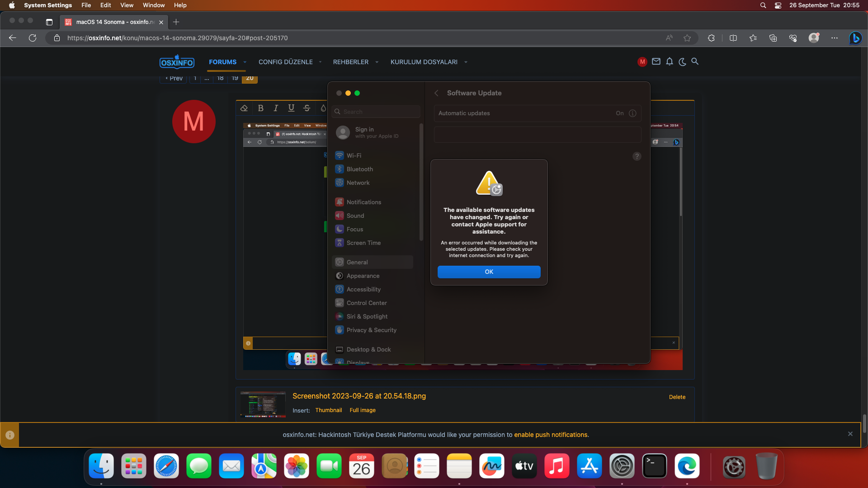Select Wi-Fi in System Settings sidebar

pyautogui.click(x=354, y=155)
